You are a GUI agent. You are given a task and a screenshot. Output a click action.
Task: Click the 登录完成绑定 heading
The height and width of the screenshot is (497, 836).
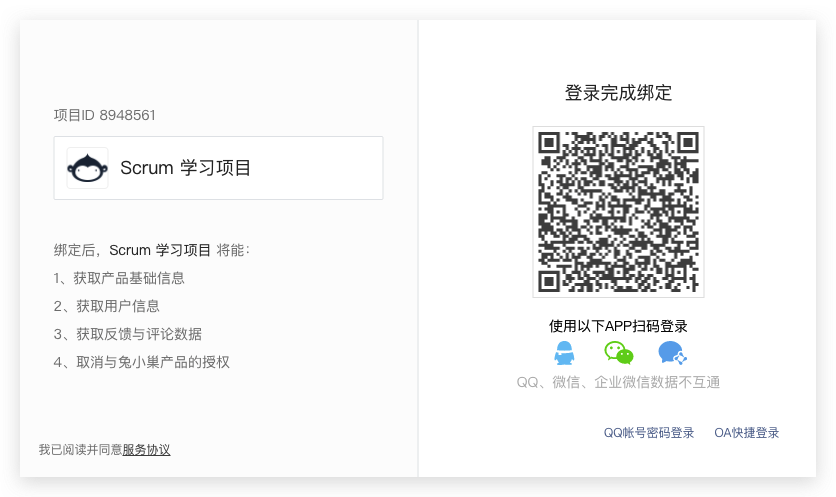click(x=618, y=93)
